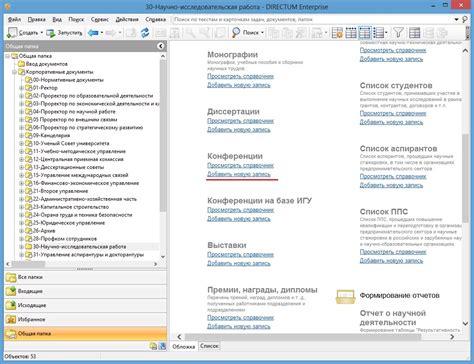Open the Вид menu

57,20
